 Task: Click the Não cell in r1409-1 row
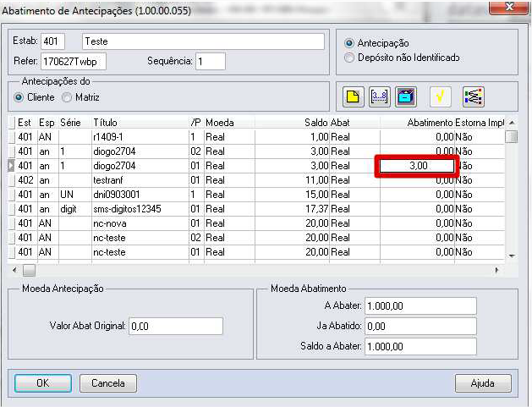(480, 137)
